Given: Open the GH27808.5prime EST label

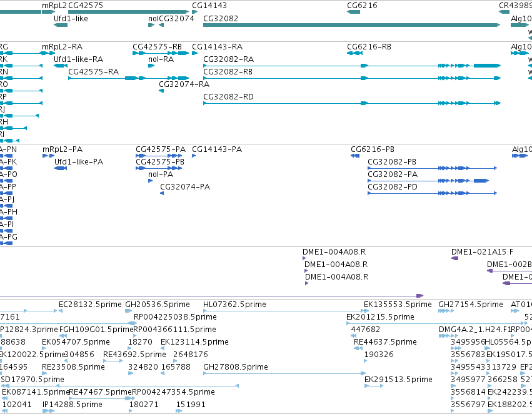Looking at the screenshot, I should point(236,367).
